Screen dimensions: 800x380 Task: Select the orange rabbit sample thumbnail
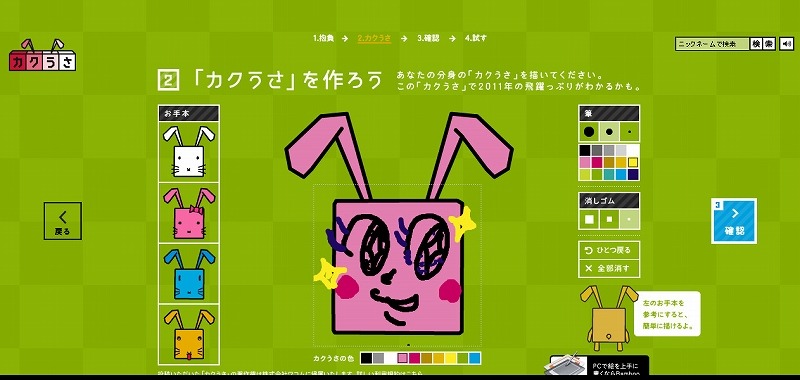coord(189,334)
